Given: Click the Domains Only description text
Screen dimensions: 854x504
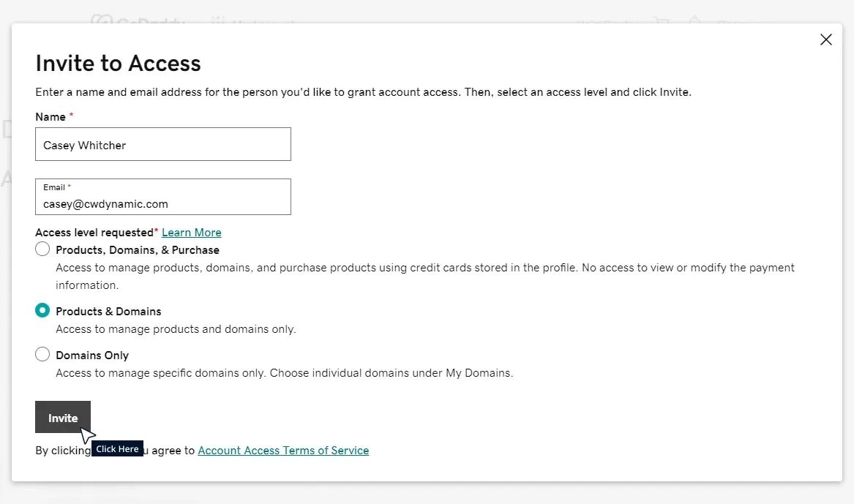Looking at the screenshot, I should tap(284, 372).
